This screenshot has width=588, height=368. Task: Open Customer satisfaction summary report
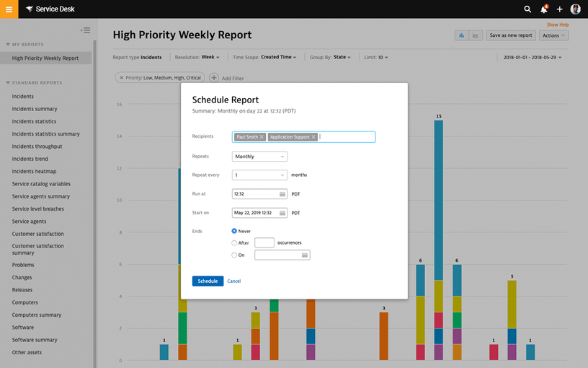[x=38, y=250]
